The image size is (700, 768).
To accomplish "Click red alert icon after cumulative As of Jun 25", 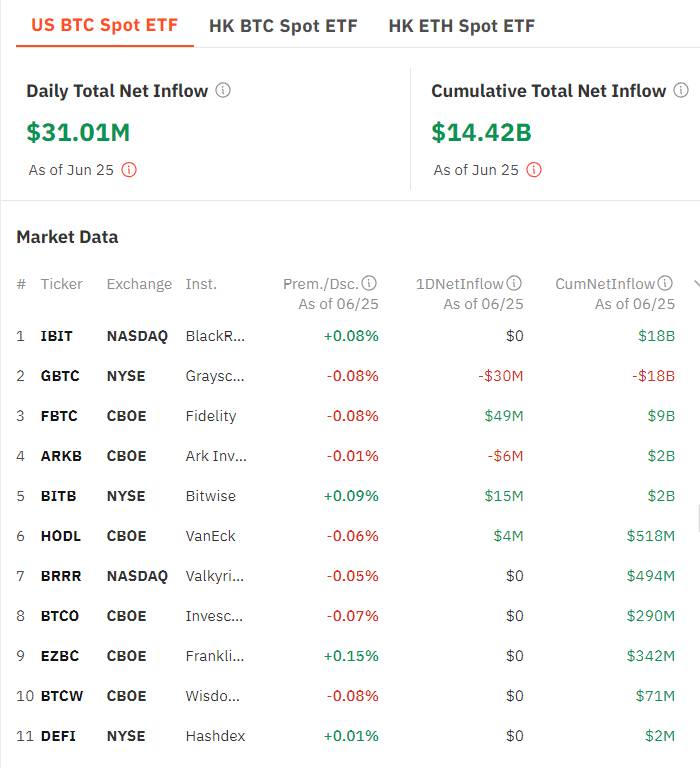I will click(534, 170).
